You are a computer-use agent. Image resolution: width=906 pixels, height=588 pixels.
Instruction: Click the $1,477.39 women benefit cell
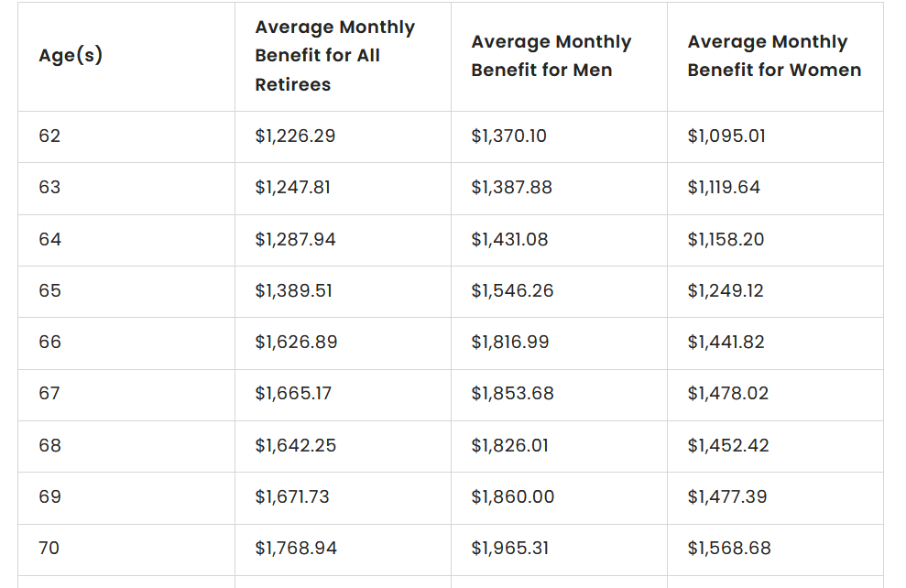[x=727, y=497]
